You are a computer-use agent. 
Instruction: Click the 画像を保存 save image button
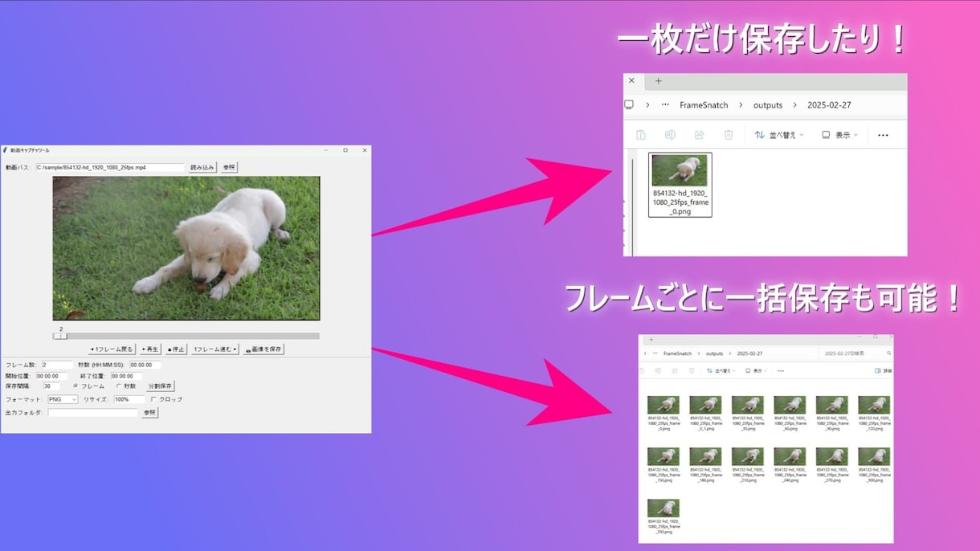point(263,349)
